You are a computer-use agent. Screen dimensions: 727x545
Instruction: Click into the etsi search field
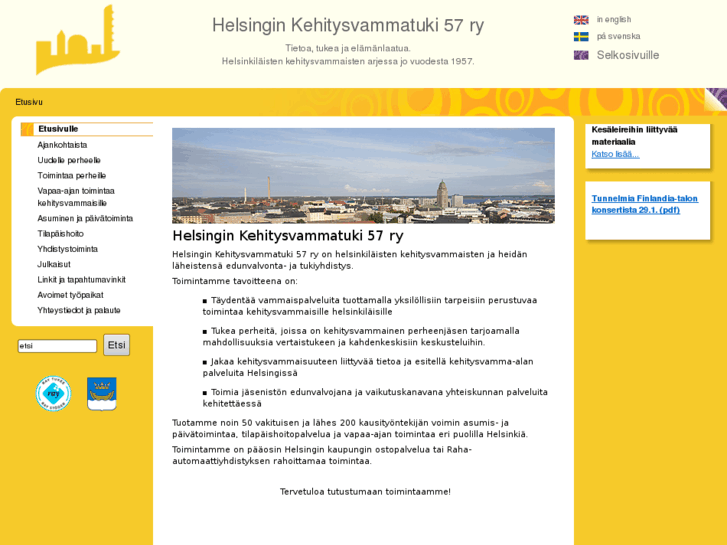pos(57,346)
